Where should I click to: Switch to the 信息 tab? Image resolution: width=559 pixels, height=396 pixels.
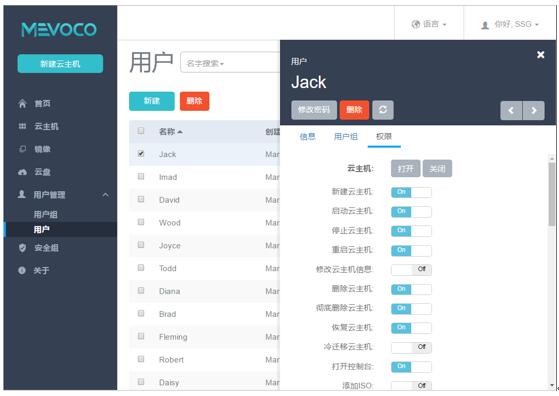click(x=307, y=137)
